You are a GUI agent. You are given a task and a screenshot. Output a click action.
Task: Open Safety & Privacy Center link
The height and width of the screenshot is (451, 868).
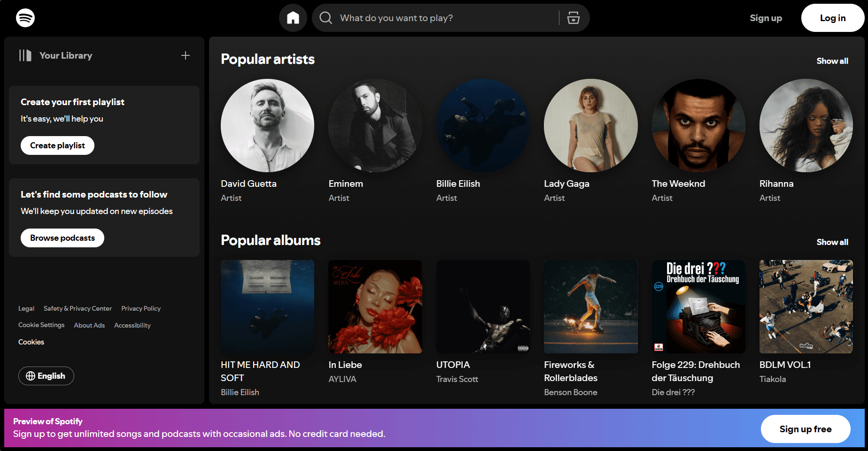coord(77,308)
